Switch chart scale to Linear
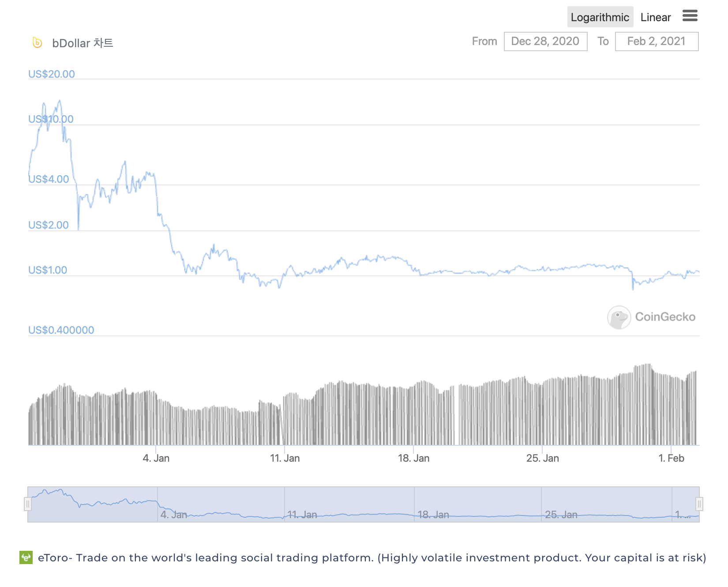728x587 pixels. click(x=656, y=17)
